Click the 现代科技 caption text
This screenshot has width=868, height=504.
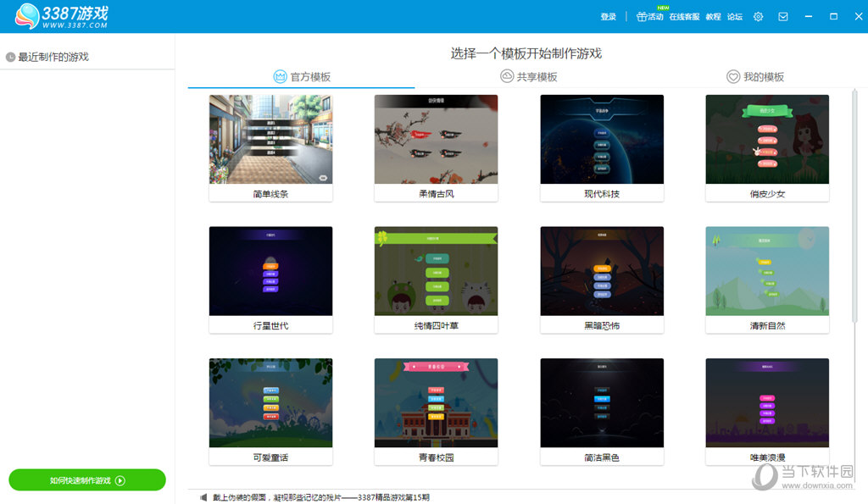602,194
